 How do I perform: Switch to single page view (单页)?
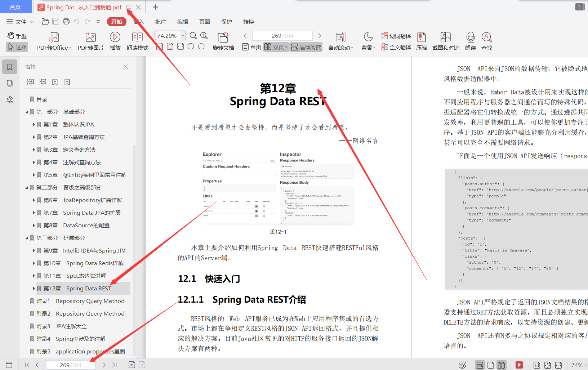point(251,47)
